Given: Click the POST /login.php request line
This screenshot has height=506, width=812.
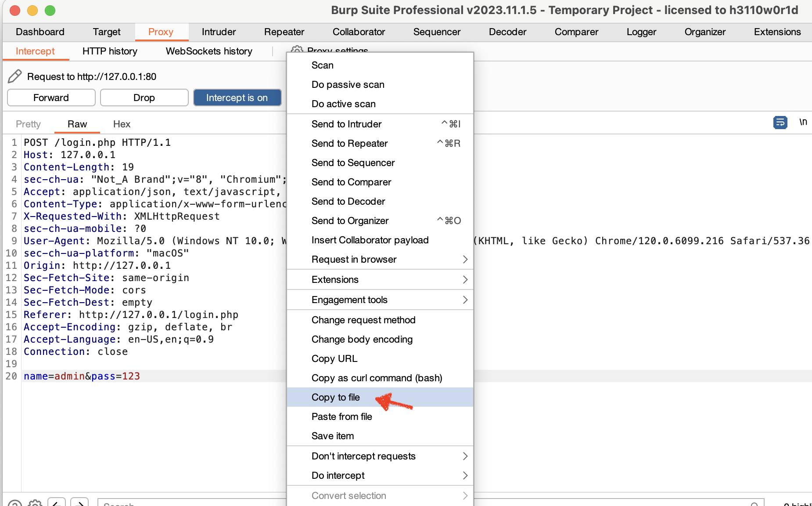Looking at the screenshot, I should (97, 142).
